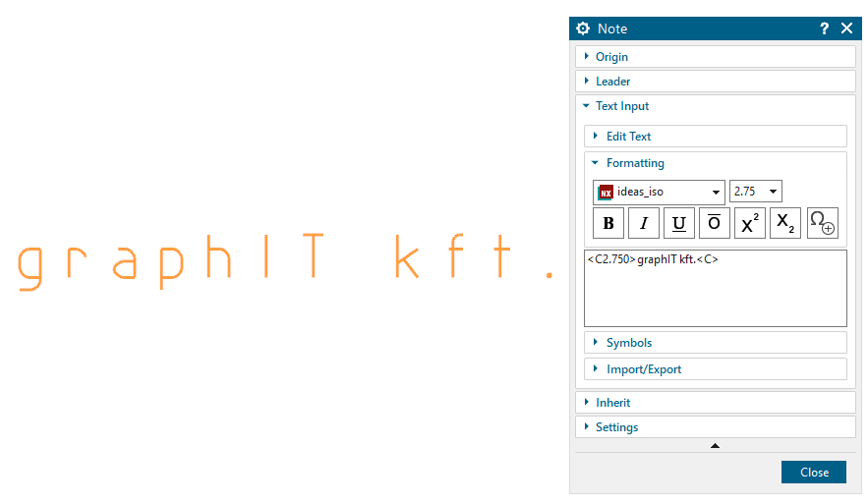Apply Underline formatting button
The height and width of the screenshot is (503, 868).
click(678, 224)
